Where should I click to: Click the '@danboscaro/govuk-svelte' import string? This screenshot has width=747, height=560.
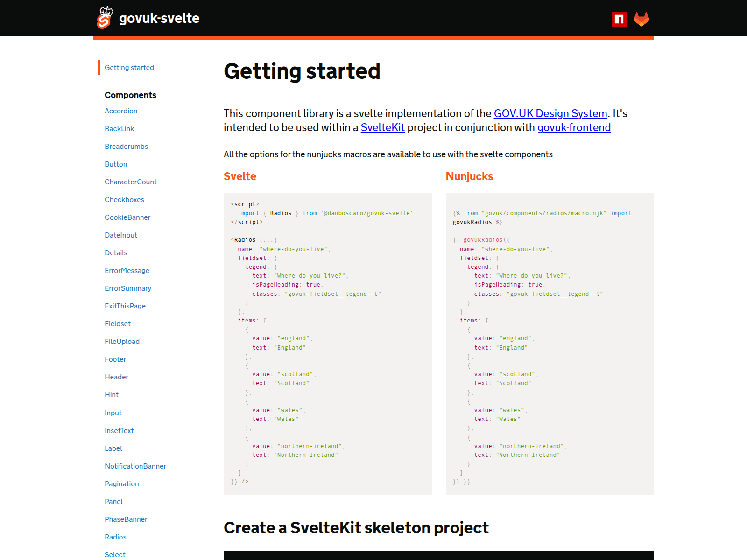367,213
